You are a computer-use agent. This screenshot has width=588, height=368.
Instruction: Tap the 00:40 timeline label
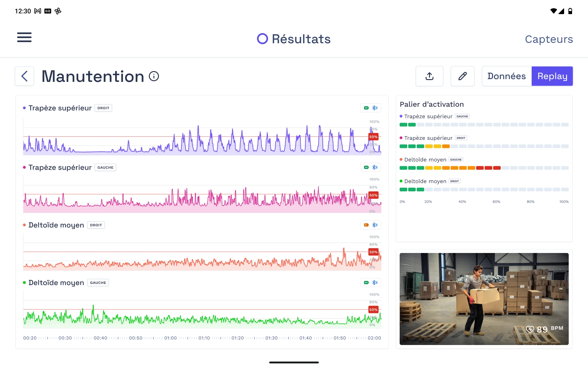(x=100, y=338)
